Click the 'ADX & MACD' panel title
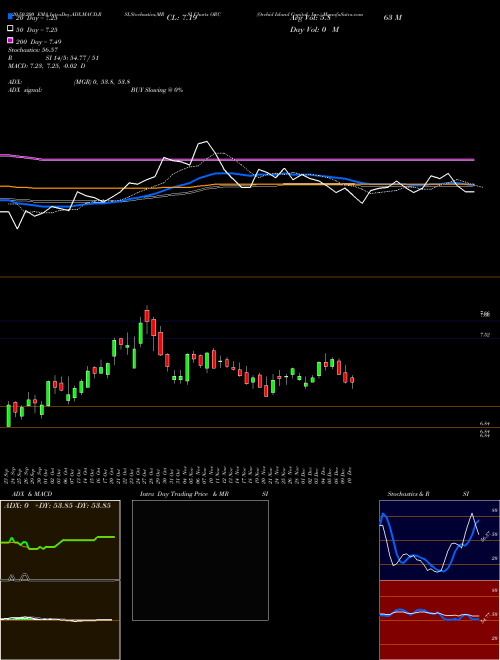This screenshot has width=500, height=660. coord(32,494)
